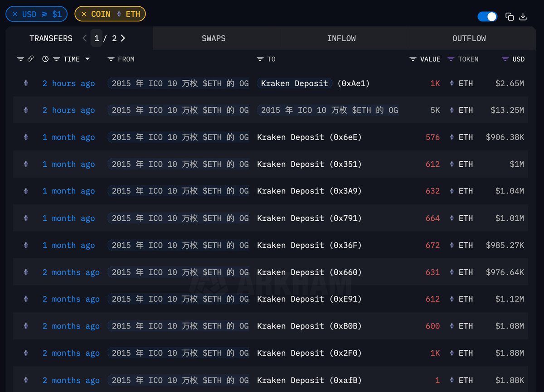
Task: Click ETH token icon in the $1.04M row
Action: pyautogui.click(x=452, y=191)
